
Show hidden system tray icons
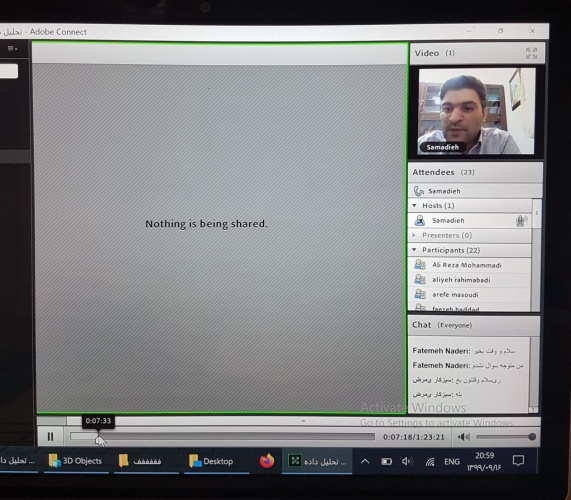[365, 461]
